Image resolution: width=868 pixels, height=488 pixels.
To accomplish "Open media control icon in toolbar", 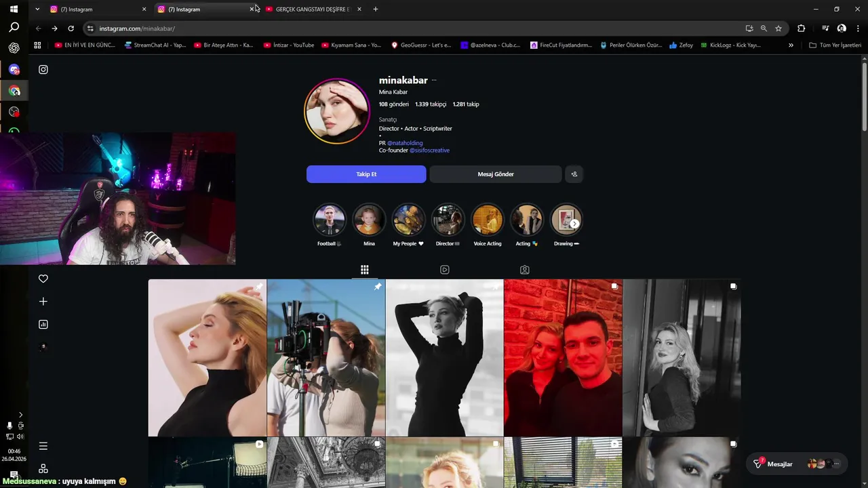I will tap(825, 28).
